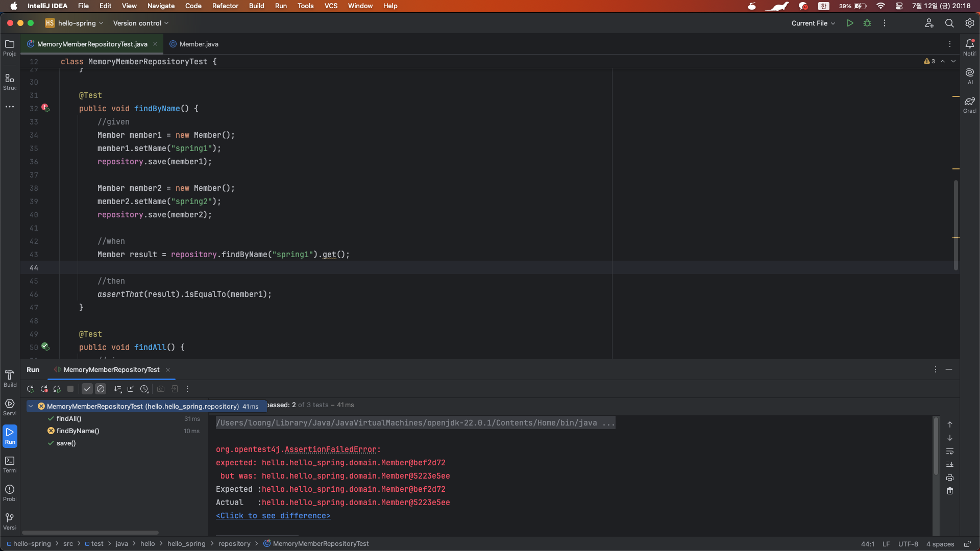The image size is (980, 551).
Task: Jump down the stack trace
Action: pyautogui.click(x=950, y=438)
